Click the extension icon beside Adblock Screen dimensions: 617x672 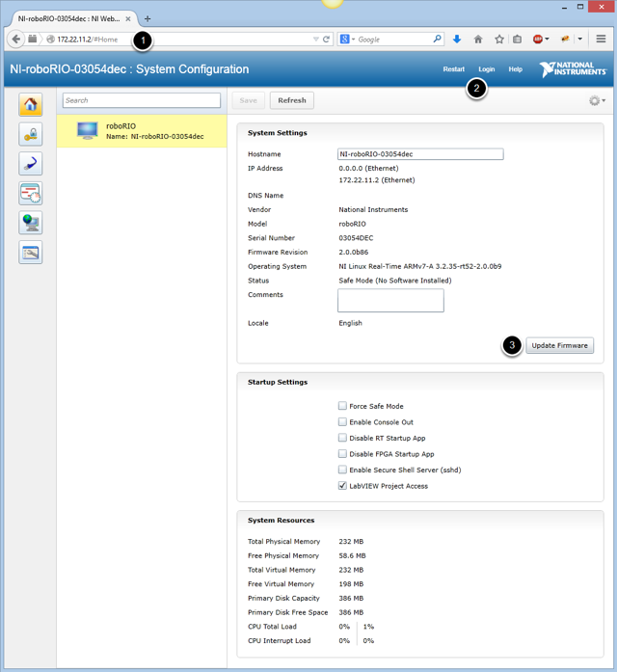click(565, 39)
